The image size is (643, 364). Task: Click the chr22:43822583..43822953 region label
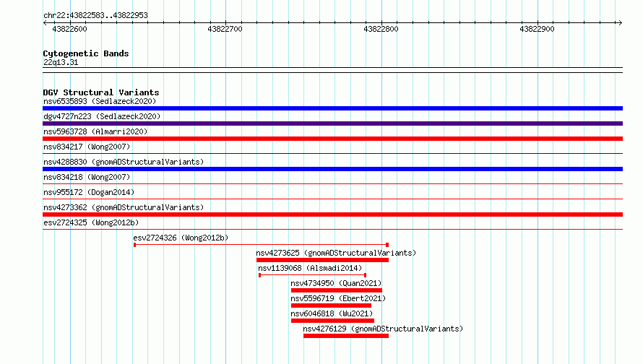[95, 15]
